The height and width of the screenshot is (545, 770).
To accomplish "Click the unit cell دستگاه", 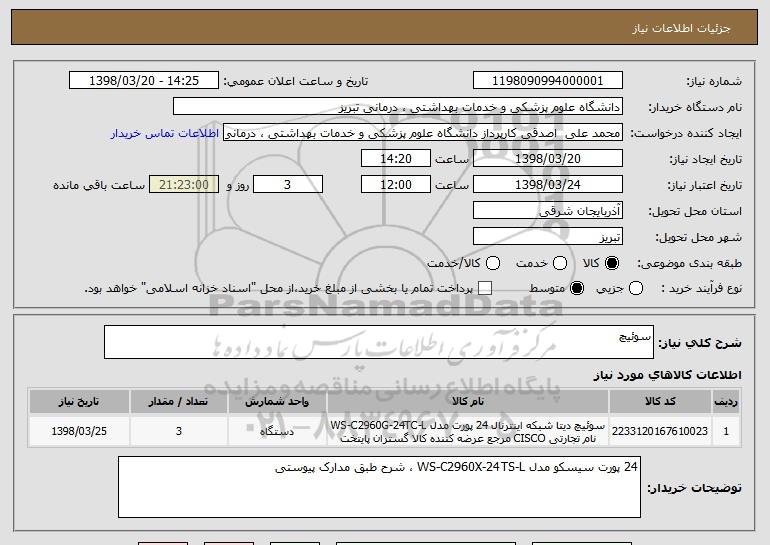I will 277,431.
